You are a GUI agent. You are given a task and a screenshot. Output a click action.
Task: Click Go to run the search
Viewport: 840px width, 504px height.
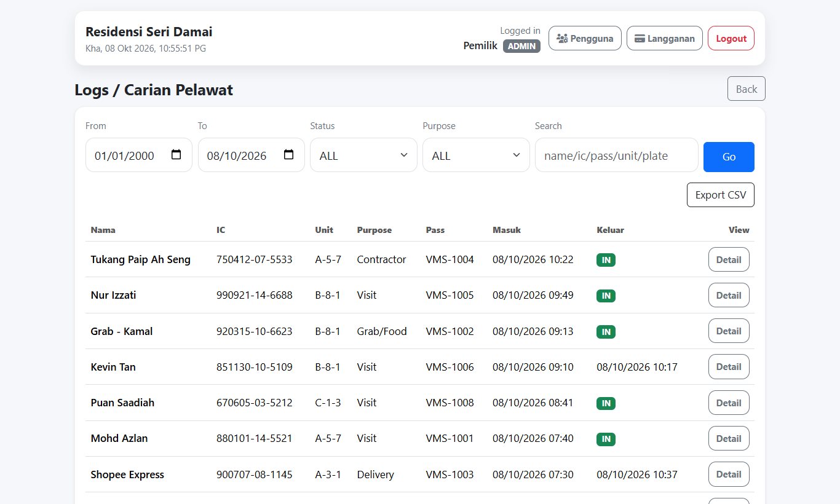tap(729, 157)
